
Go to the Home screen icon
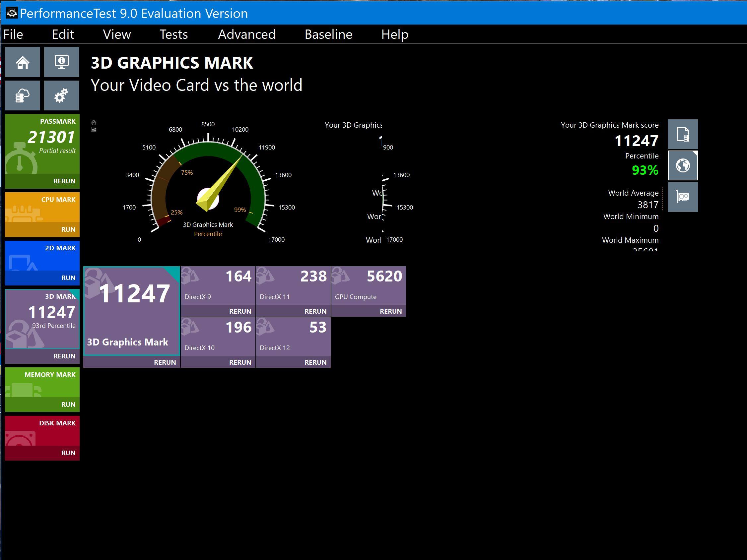tap(23, 62)
